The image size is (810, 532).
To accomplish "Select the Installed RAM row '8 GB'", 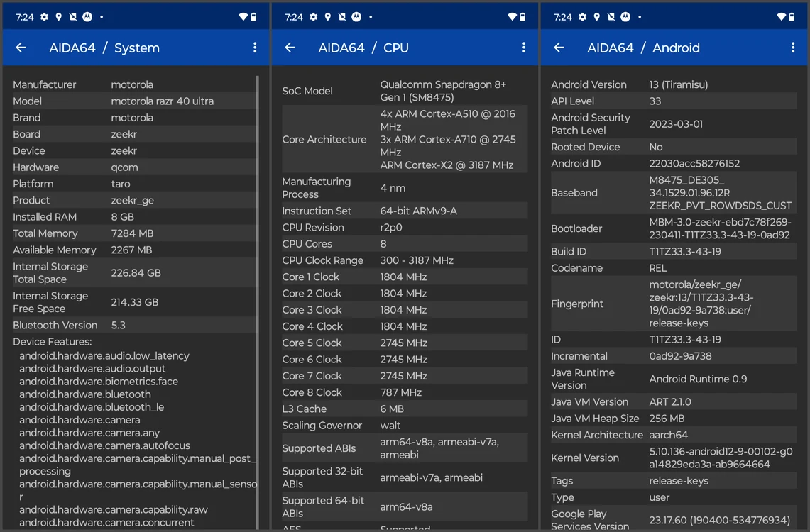I will click(x=134, y=217).
